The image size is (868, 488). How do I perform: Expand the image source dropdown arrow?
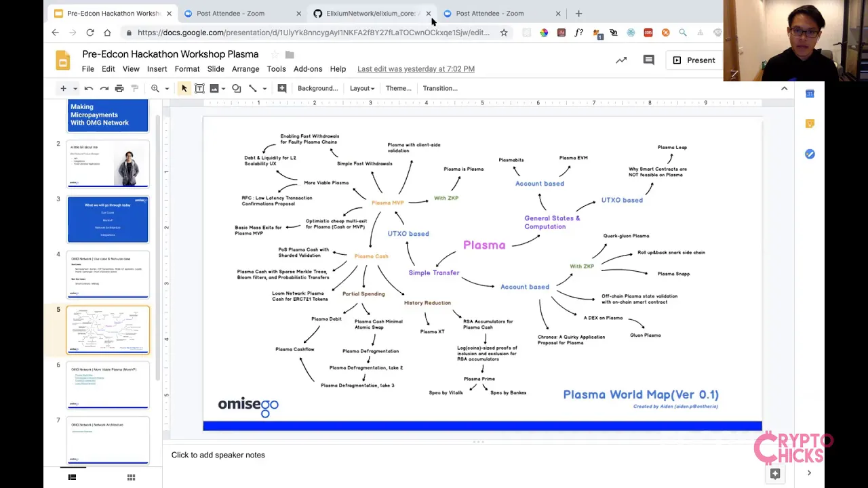(x=224, y=89)
